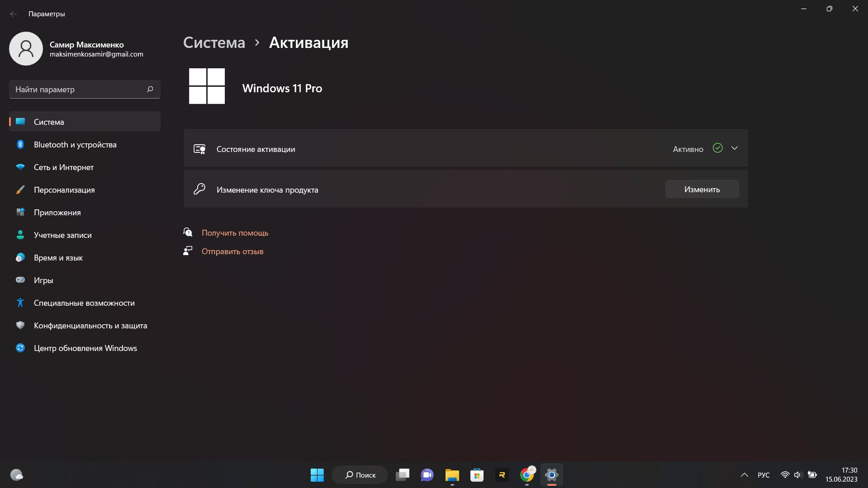Click the Windows Update sync icon

coord(20,348)
